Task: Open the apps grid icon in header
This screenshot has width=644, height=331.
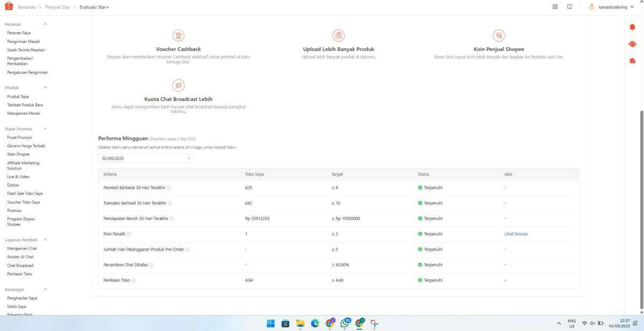Action: pos(555,7)
